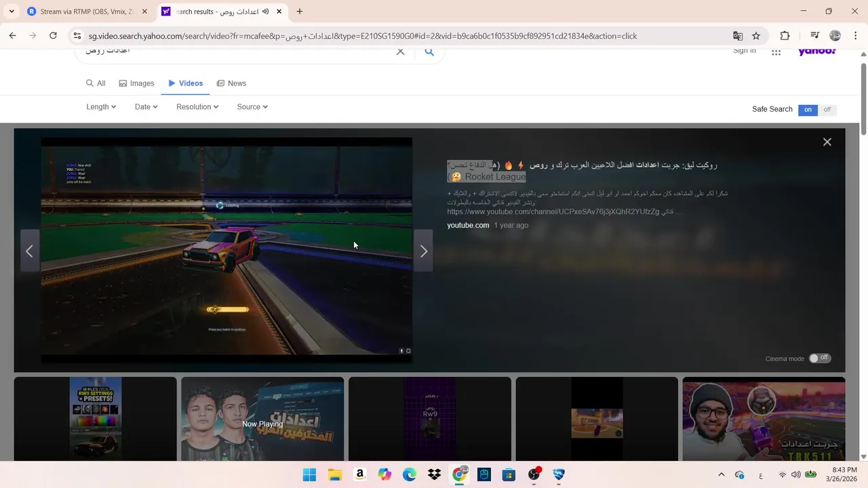The width and height of the screenshot is (868, 488).
Task: Open Chrome three-dot menu
Action: click(856, 36)
